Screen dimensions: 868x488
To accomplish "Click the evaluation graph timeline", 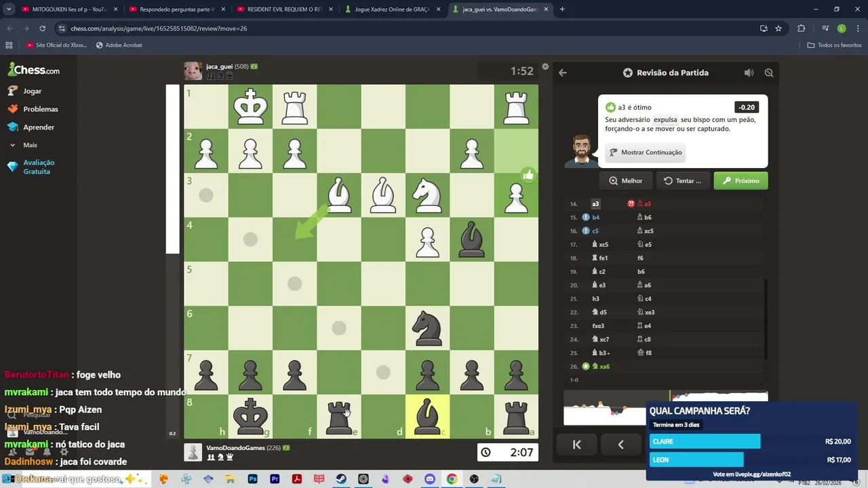I will pyautogui.click(x=665, y=407).
